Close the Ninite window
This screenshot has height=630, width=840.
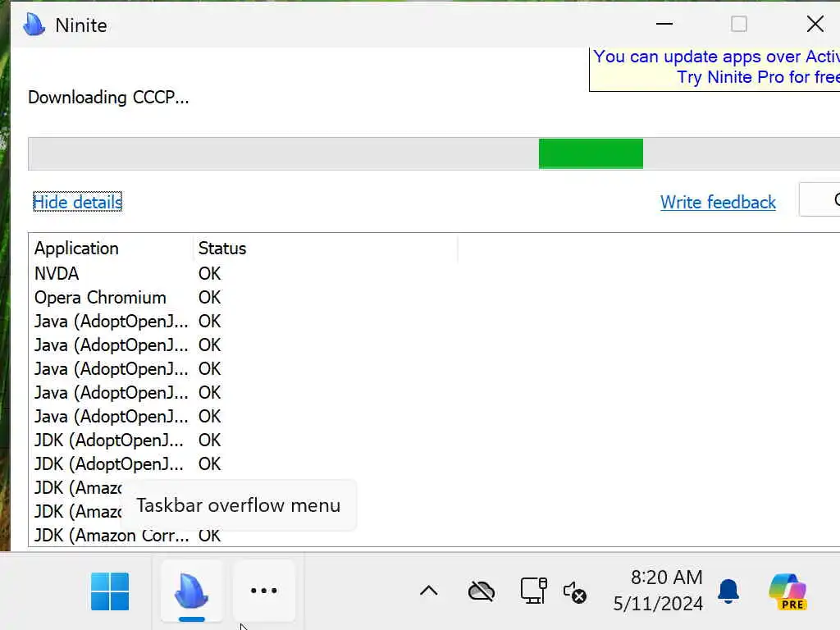click(x=815, y=24)
